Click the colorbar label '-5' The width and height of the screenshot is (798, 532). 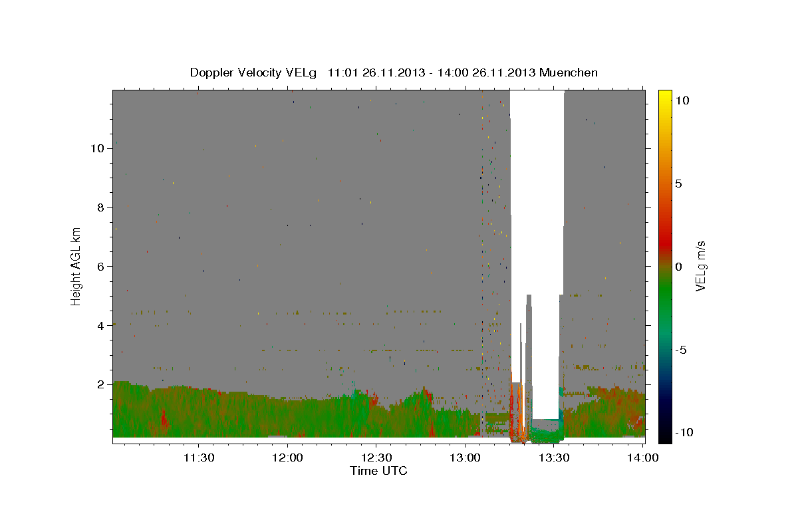coord(680,350)
